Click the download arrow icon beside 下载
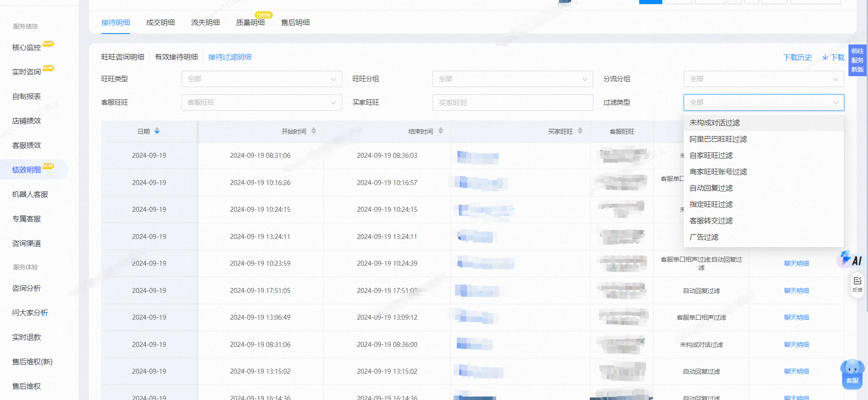The image size is (868, 400). [x=825, y=57]
